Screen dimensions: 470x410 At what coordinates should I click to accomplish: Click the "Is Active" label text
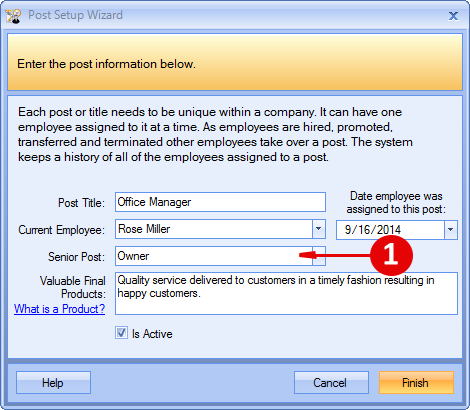coord(152,334)
